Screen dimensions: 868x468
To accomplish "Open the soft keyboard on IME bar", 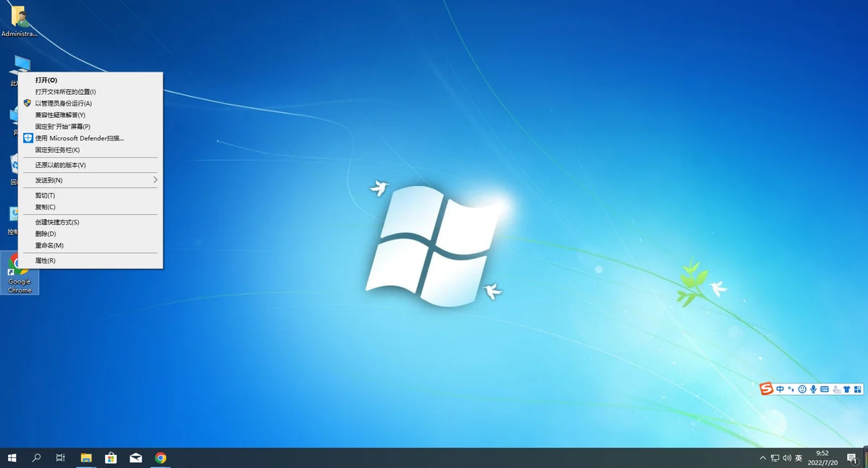I will click(x=825, y=389).
